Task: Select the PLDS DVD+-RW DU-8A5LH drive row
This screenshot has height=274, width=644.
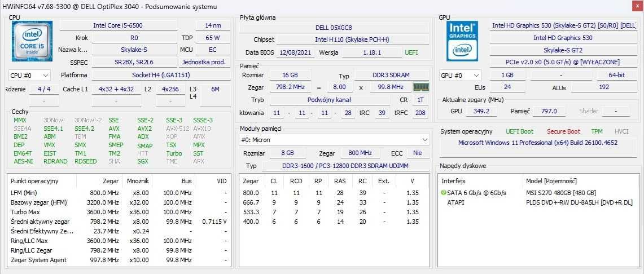Action: click(538, 202)
